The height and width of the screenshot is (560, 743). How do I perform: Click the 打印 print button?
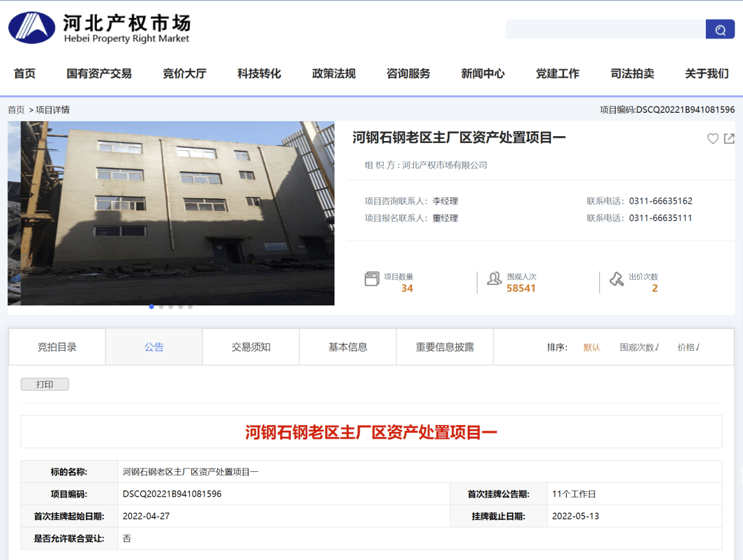tap(45, 385)
